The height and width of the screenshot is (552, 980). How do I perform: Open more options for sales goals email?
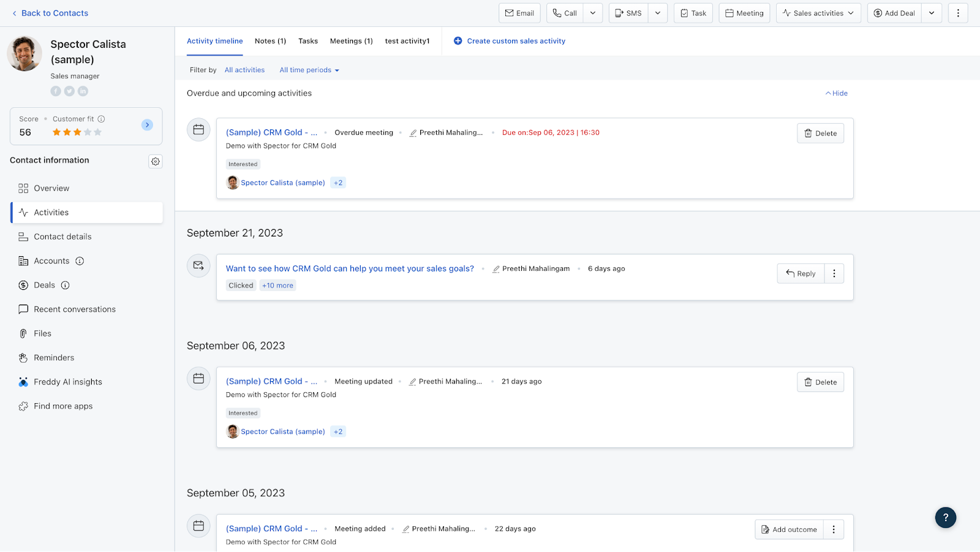click(x=834, y=273)
